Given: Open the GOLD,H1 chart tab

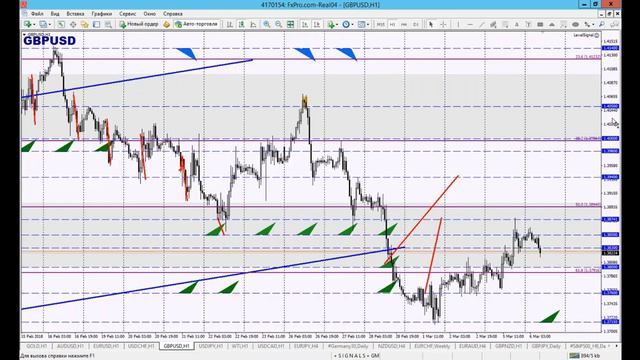Looking at the screenshot, I should (37, 346).
